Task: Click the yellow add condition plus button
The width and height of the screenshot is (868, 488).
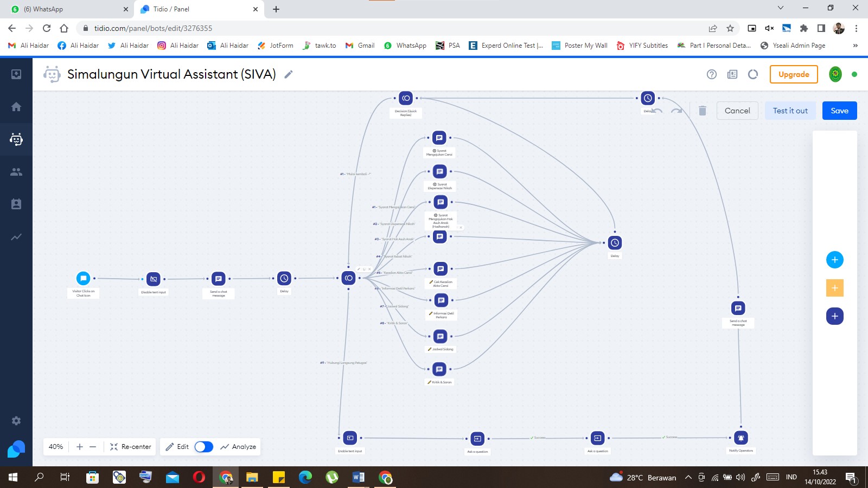Action: [834, 288]
